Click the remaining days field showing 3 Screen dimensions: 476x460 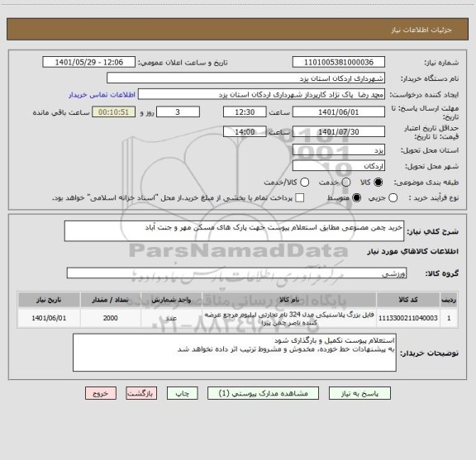point(178,112)
